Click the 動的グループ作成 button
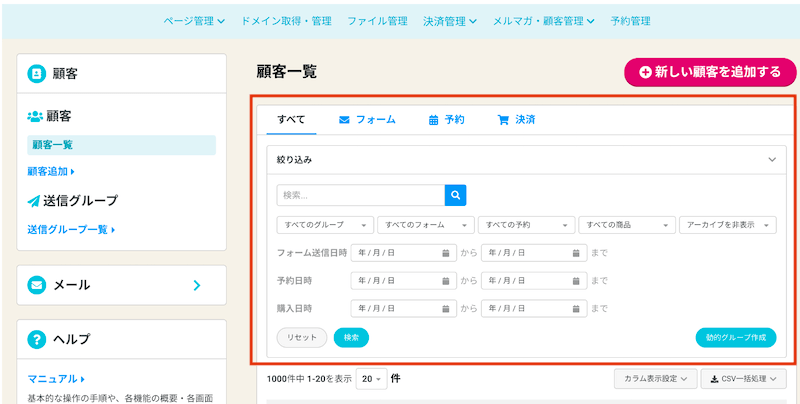Image resolution: width=800 pixels, height=404 pixels. click(x=735, y=338)
